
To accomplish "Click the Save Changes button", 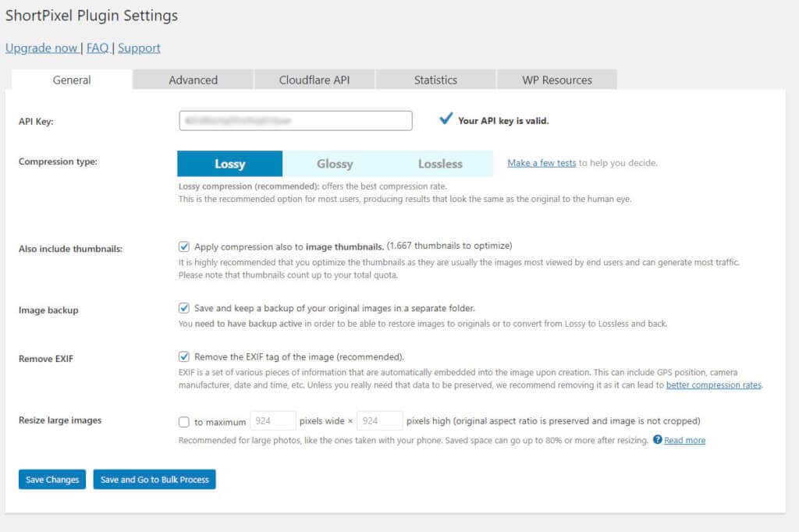I will (52, 480).
